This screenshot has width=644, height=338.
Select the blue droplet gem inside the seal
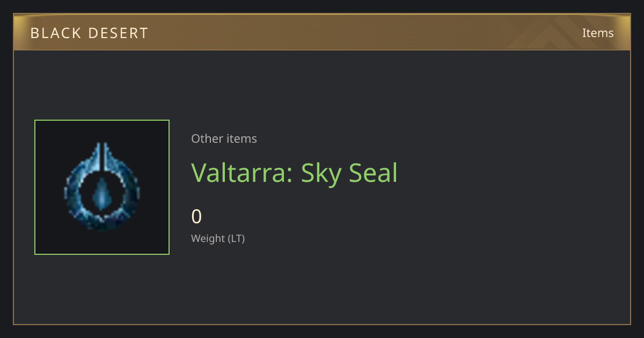101,193
